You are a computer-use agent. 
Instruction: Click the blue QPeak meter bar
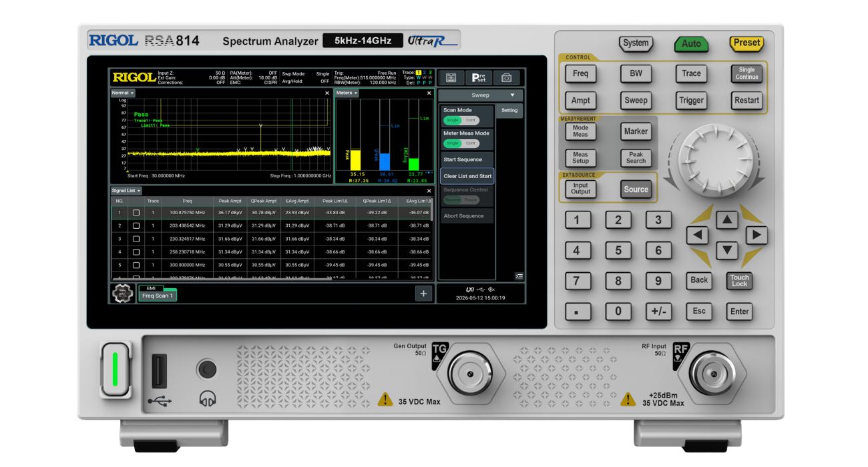click(385, 162)
